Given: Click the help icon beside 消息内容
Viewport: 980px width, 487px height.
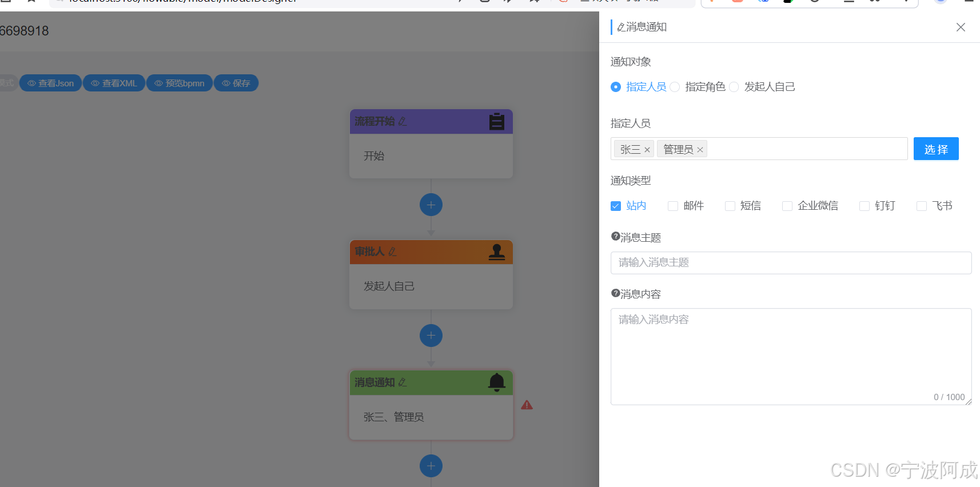Looking at the screenshot, I should click(615, 293).
